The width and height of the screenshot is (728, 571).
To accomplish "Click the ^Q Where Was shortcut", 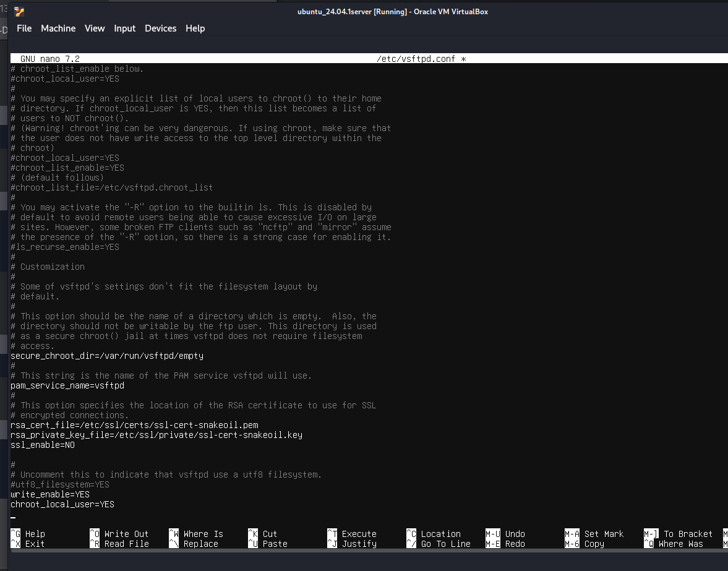I will click(x=674, y=544).
